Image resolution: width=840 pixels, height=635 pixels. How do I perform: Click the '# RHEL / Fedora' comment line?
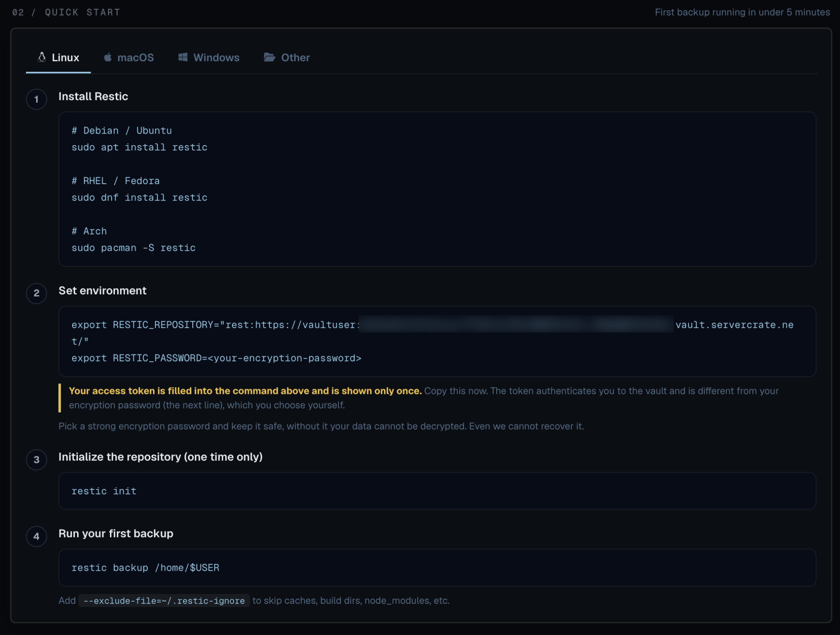click(x=116, y=181)
